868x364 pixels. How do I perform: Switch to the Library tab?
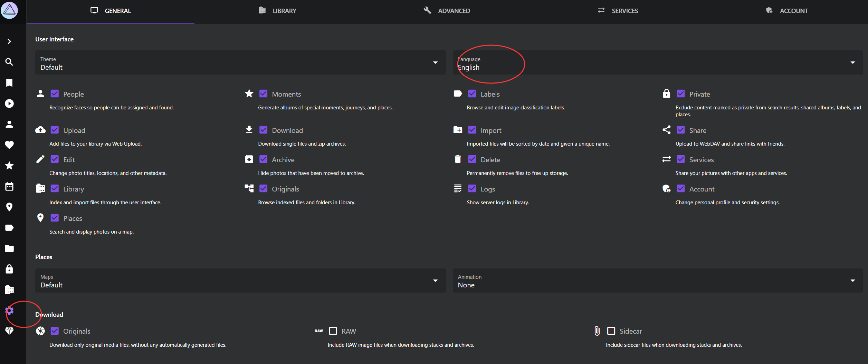tap(277, 11)
